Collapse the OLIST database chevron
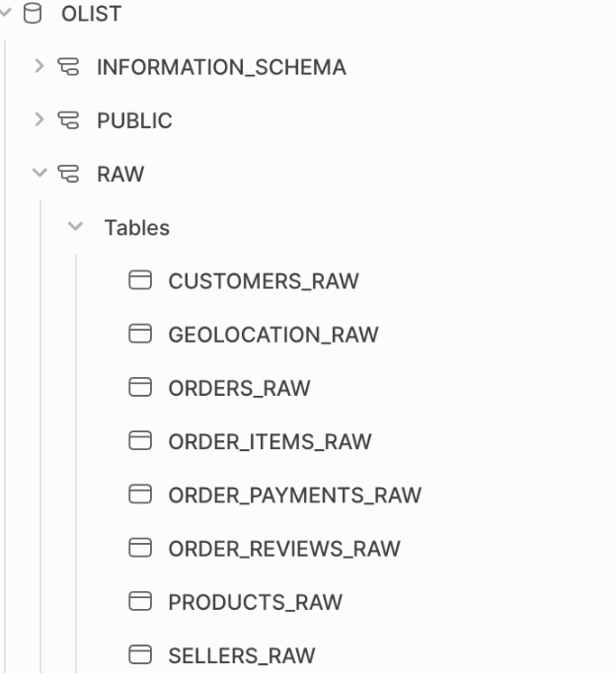Image resolution: width=616 pixels, height=685 pixels. pos(5,12)
